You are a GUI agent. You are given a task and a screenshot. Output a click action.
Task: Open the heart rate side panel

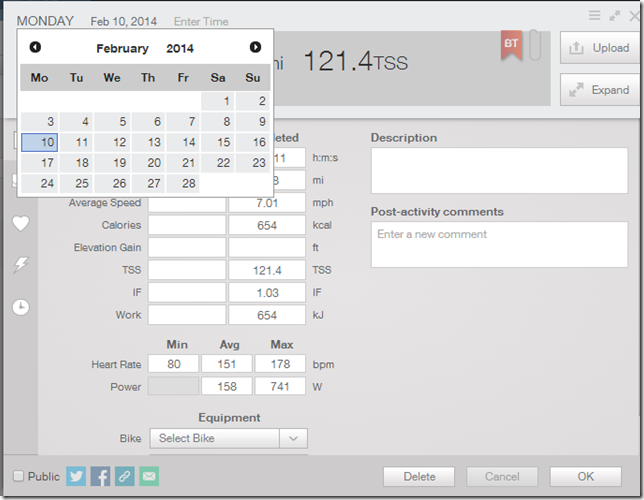[x=20, y=223]
